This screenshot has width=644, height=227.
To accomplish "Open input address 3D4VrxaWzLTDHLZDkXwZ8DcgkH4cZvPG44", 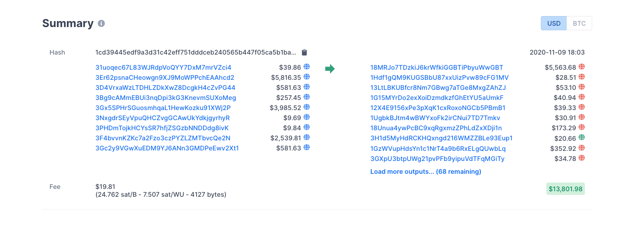I will coord(165,88).
